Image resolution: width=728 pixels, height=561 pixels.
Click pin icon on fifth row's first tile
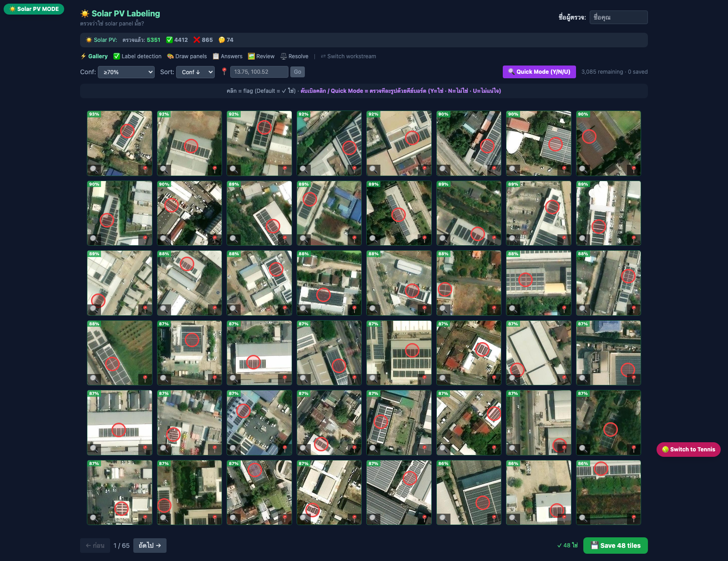click(x=145, y=449)
